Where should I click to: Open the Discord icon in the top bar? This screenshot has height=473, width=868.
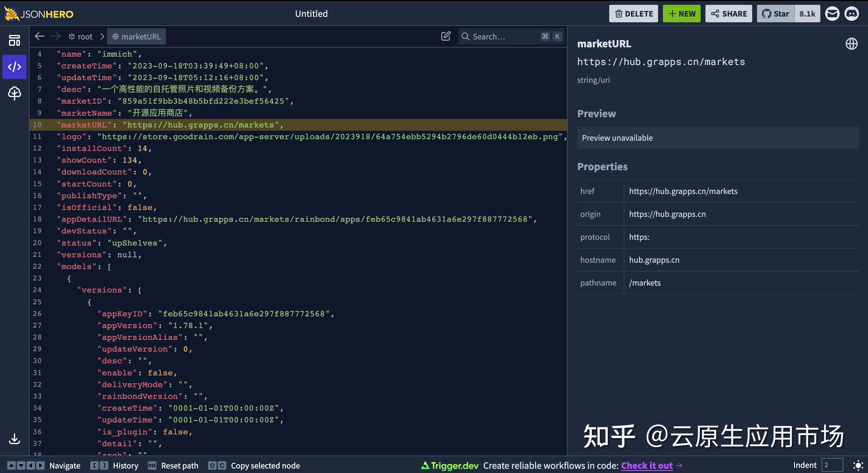pos(852,14)
